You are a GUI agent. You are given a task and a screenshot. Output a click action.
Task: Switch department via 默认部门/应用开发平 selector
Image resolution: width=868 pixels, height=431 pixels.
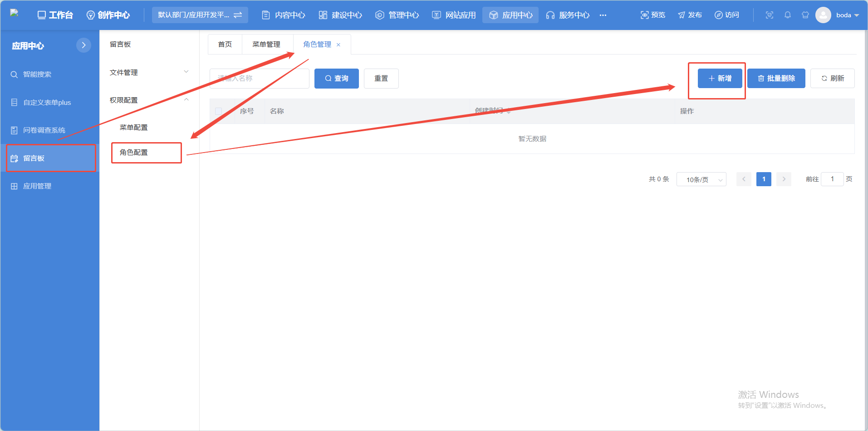[x=200, y=15]
